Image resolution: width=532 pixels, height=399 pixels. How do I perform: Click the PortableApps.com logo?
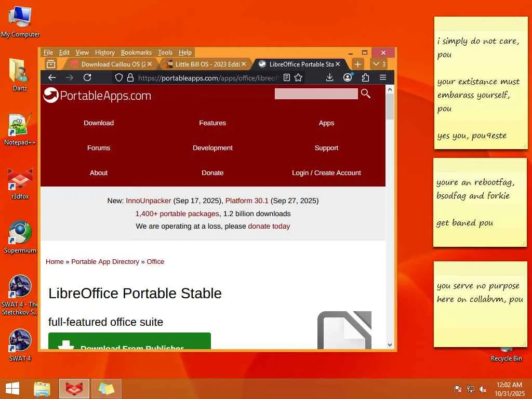97,96
